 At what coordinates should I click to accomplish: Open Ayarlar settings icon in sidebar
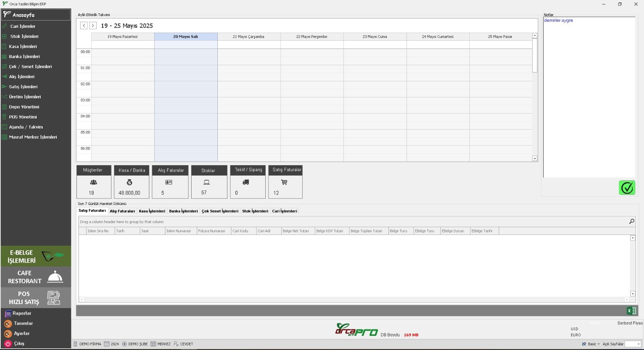[x=8, y=333]
